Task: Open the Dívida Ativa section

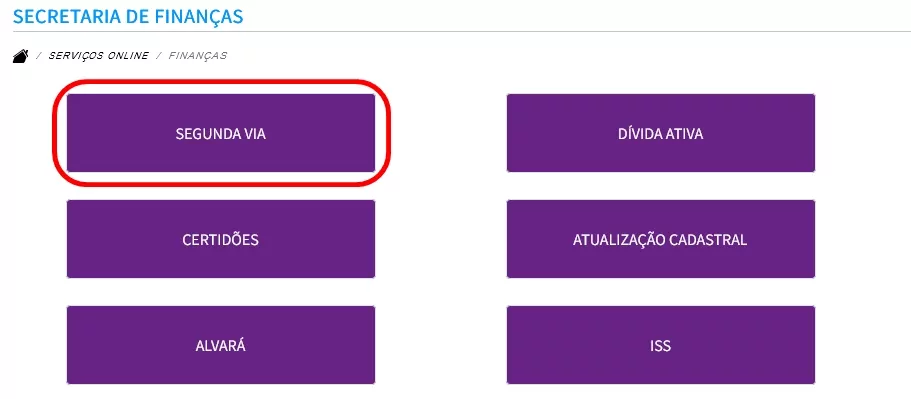Action: point(661,133)
